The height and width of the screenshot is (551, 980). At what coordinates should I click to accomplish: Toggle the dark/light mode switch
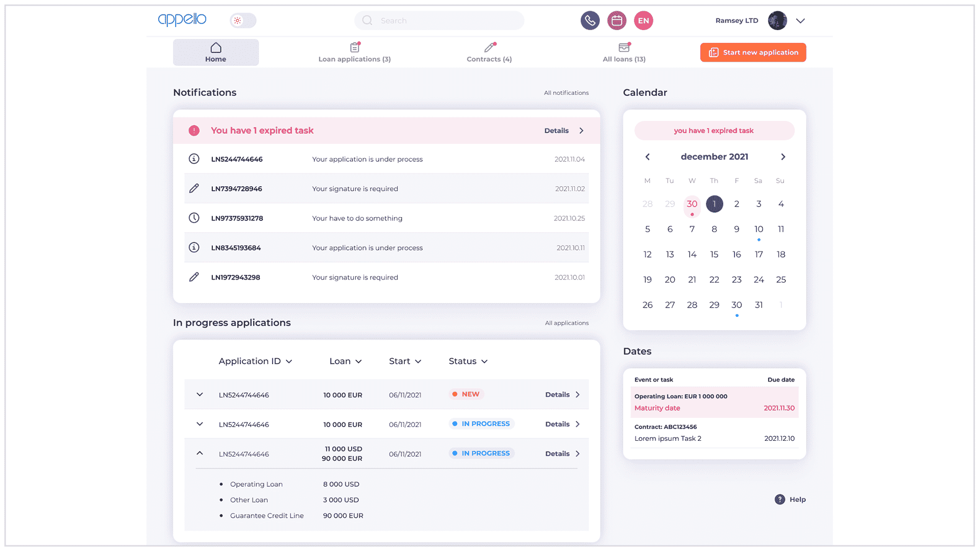pos(243,19)
